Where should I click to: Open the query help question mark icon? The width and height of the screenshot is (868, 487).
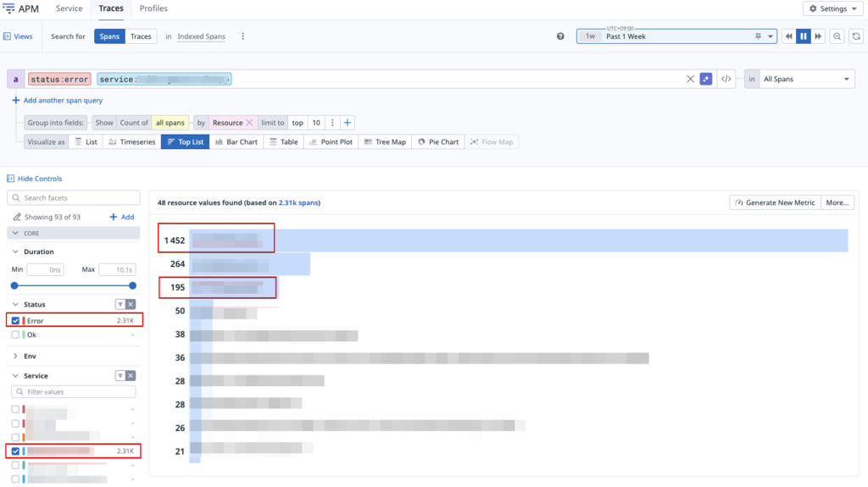(560, 36)
